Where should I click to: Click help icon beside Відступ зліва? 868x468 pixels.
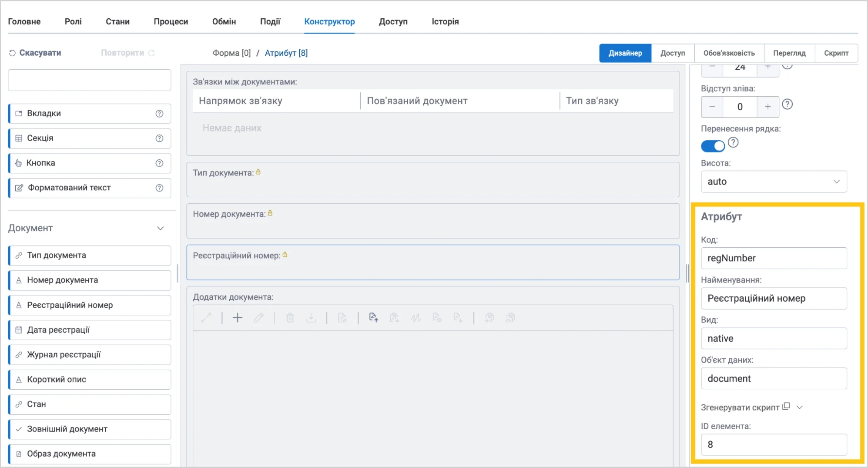click(x=788, y=104)
